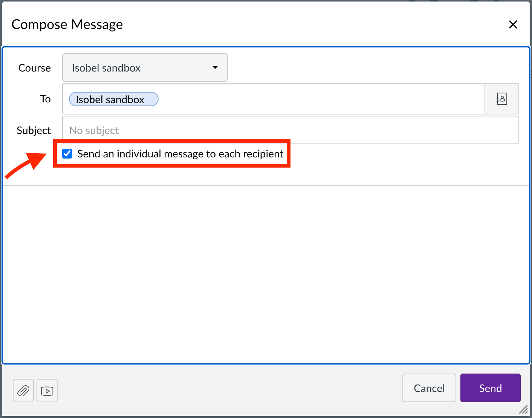Select the Isobel sandbox recipient pill

[x=113, y=99]
